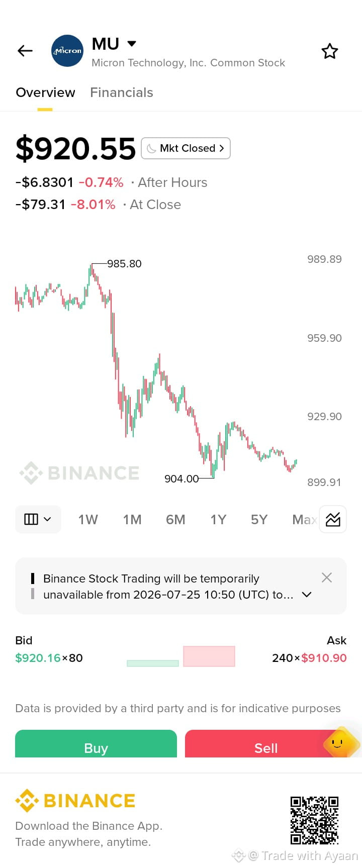Viewport: 362px width, 868px height.
Task: Expand the stock trading notice text
Action: tap(307, 595)
